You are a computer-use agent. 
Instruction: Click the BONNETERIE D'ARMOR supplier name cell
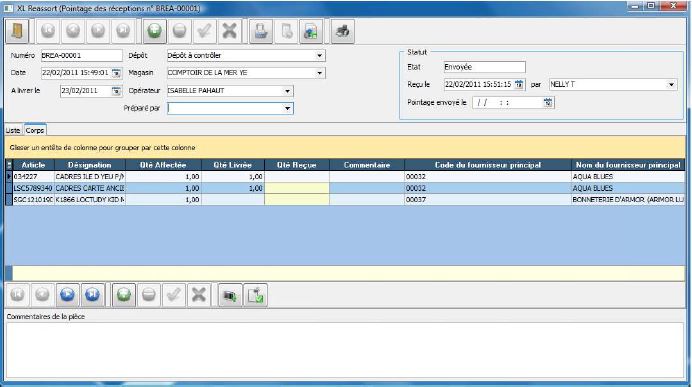coord(628,199)
